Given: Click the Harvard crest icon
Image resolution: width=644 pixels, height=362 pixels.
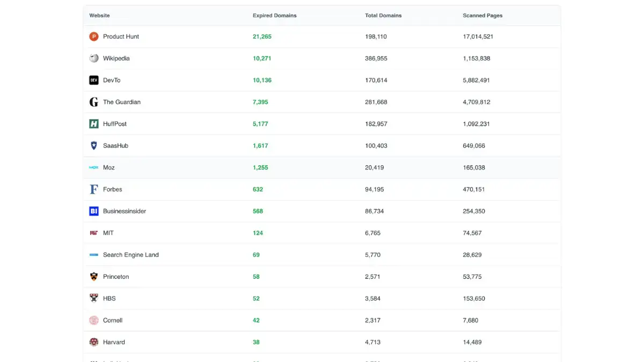Looking at the screenshot, I should 94,342.
